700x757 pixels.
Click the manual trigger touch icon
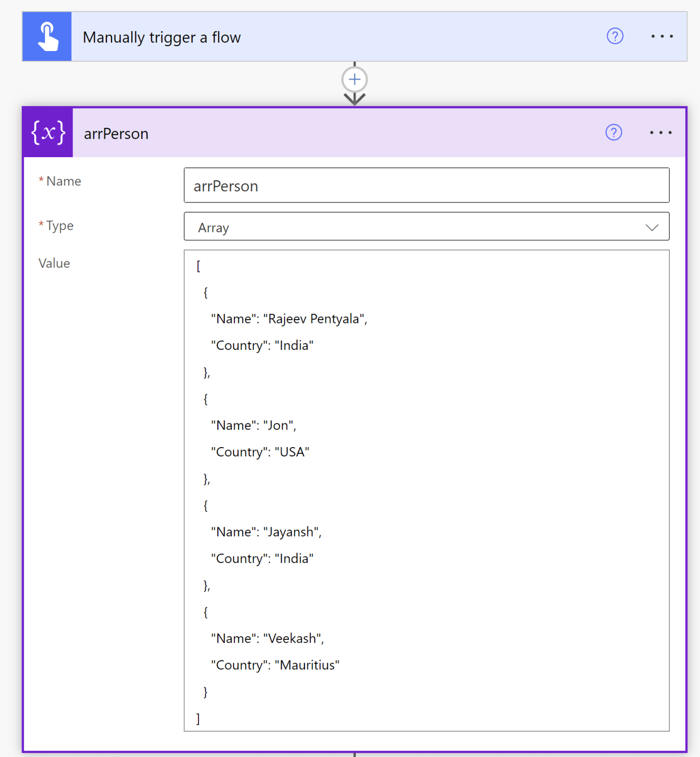click(x=47, y=36)
